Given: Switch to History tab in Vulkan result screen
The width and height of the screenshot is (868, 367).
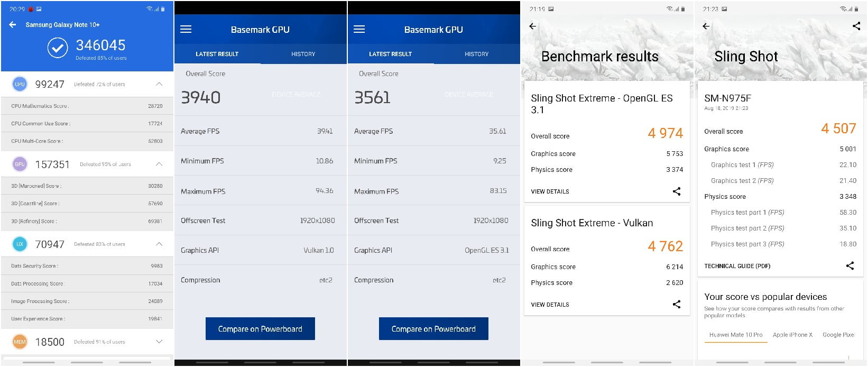Looking at the screenshot, I should (x=303, y=54).
